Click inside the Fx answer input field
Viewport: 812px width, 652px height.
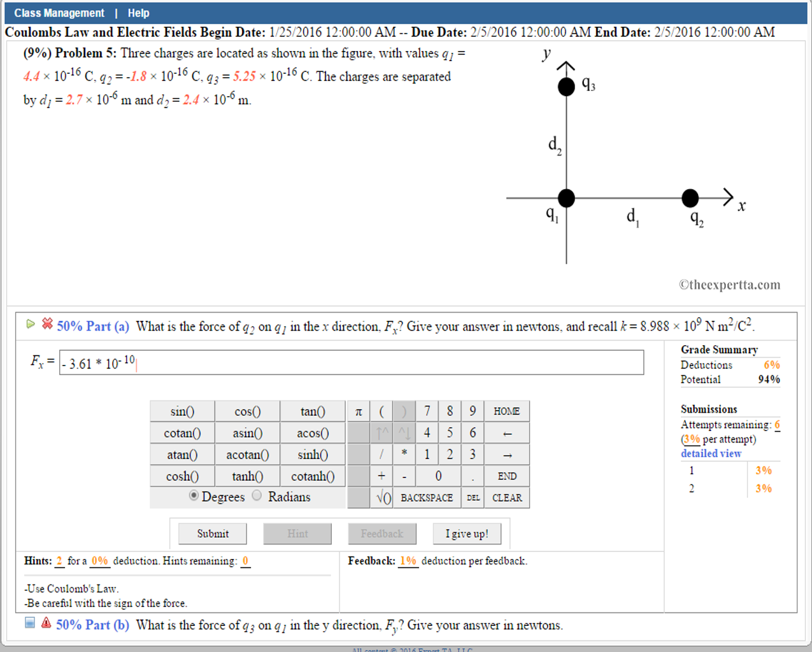pyautogui.click(x=382, y=363)
